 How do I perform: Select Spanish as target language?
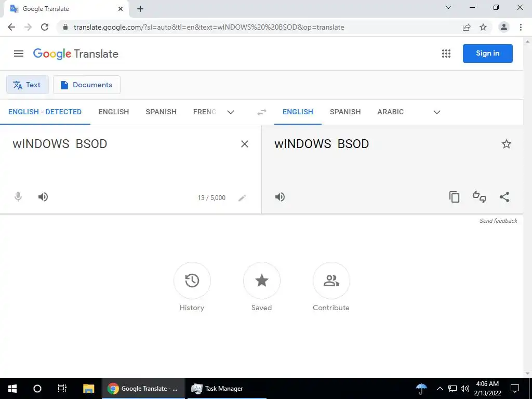coord(345,112)
